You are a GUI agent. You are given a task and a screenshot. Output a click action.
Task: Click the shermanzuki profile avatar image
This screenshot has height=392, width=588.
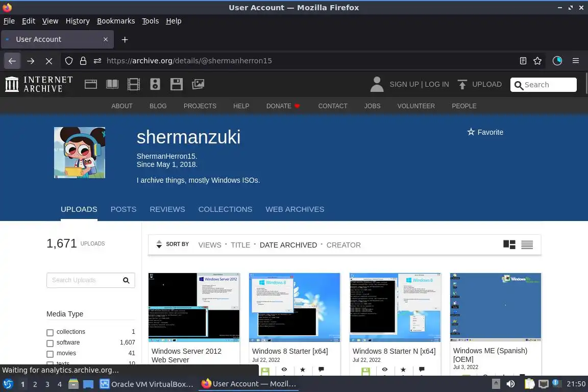click(x=80, y=152)
